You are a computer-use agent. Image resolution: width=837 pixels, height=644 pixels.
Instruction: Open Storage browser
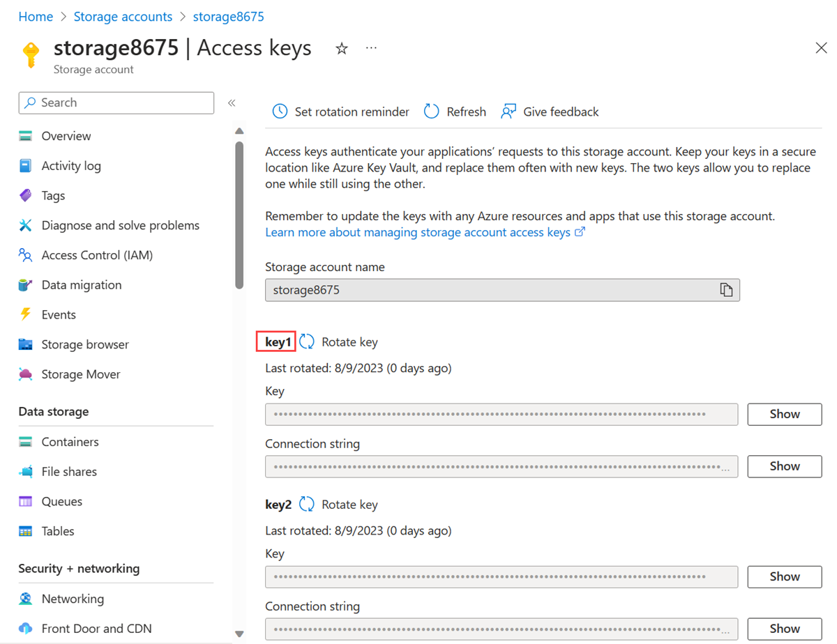(86, 344)
